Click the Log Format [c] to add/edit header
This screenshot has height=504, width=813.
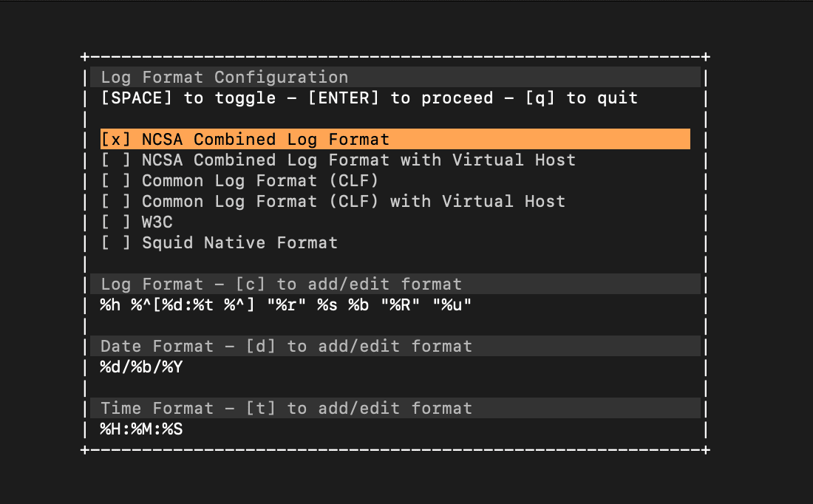(x=395, y=284)
